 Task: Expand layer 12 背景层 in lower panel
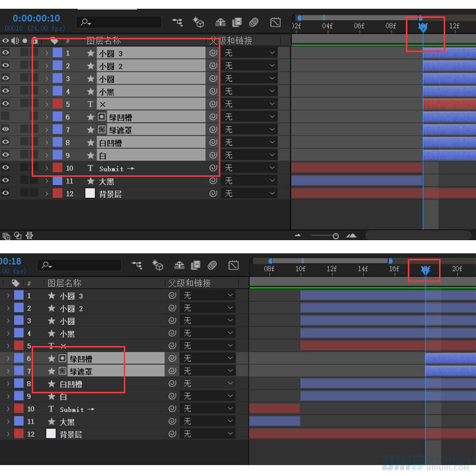[x=8, y=434]
